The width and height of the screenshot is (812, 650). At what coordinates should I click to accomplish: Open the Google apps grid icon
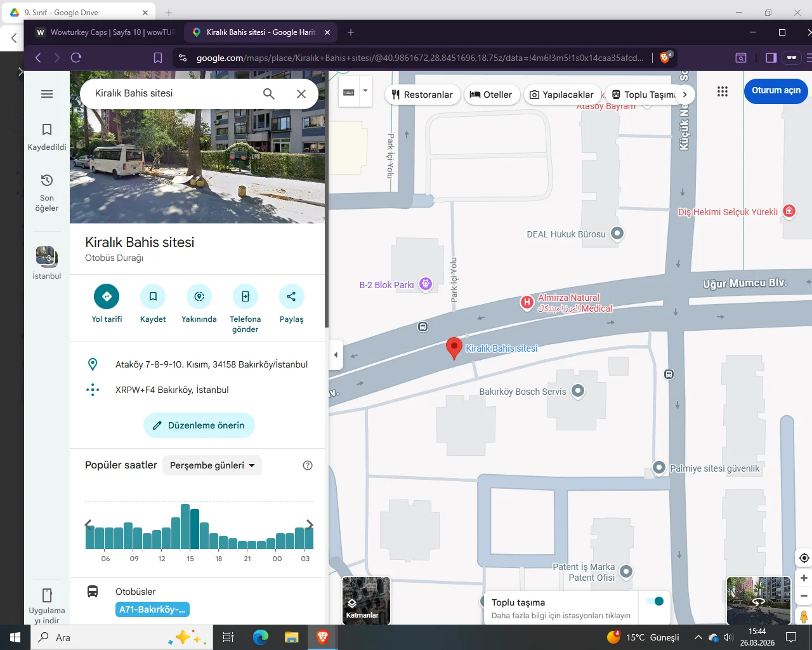point(722,91)
